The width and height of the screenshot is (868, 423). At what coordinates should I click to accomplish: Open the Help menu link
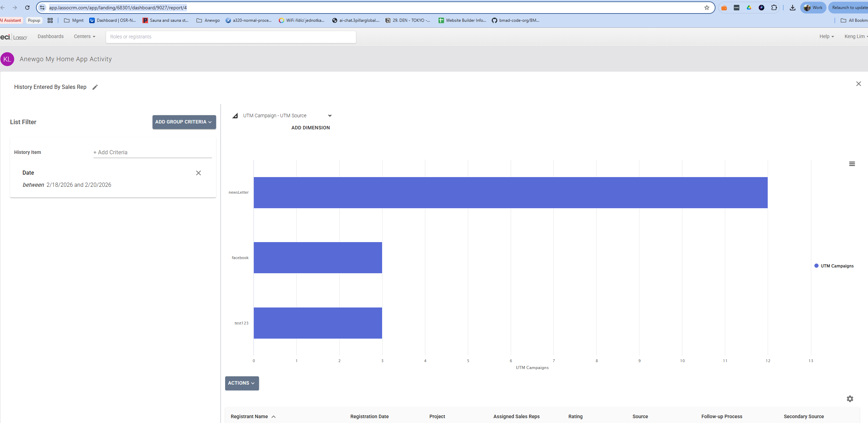pyautogui.click(x=826, y=37)
